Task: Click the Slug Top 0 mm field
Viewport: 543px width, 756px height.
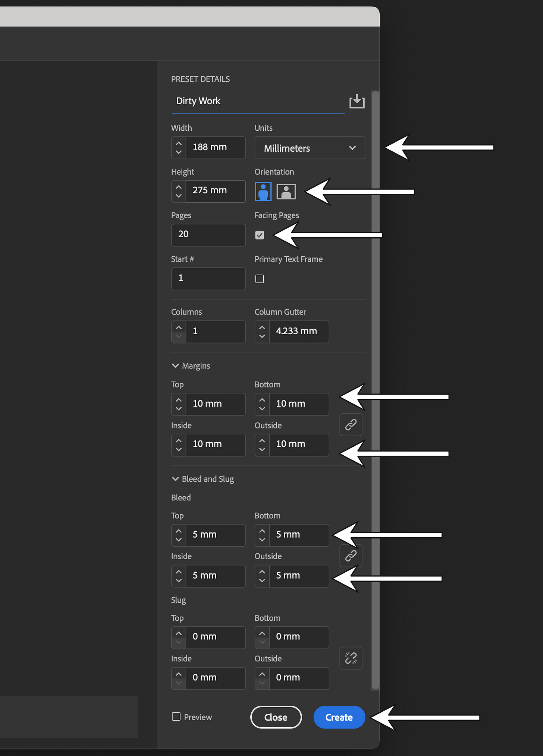Action: tap(216, 638)
